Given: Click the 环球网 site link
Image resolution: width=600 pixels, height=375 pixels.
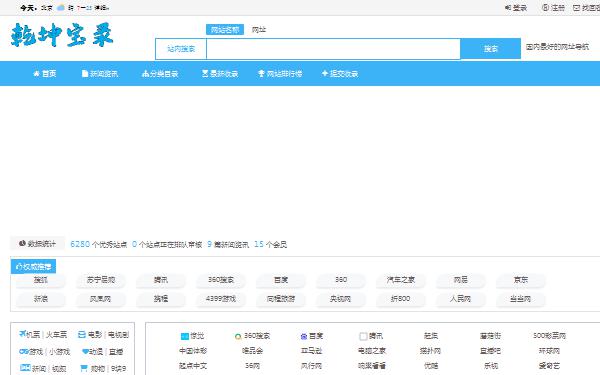Looking at the screenshot, I should (549, 351).
